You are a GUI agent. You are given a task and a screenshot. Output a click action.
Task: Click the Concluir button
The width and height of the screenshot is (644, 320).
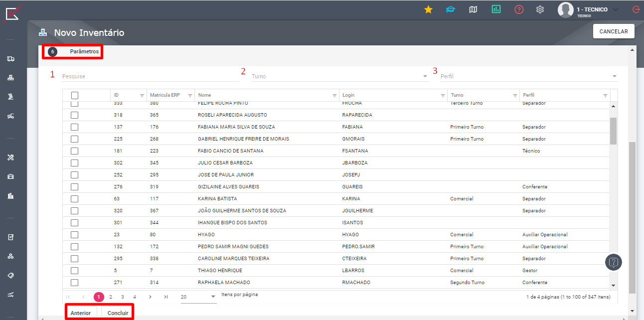pyautogui.click(x=118, y=313)
